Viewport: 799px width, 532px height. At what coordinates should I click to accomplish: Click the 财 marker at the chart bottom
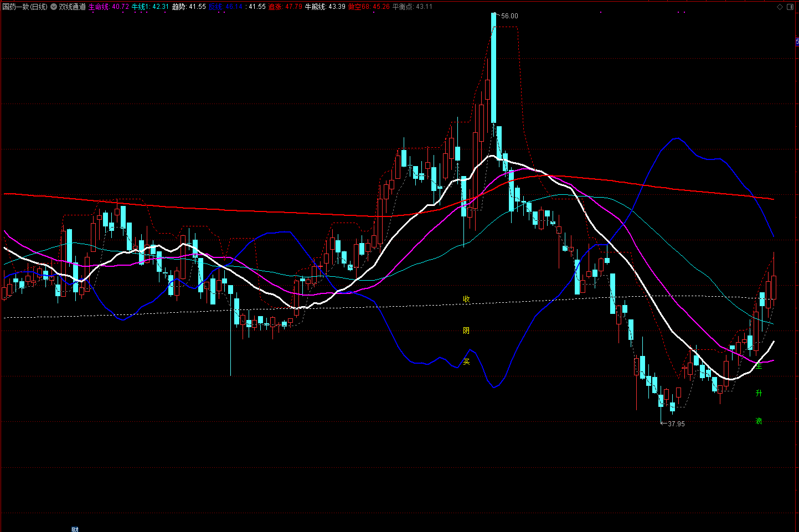(75, 529)
